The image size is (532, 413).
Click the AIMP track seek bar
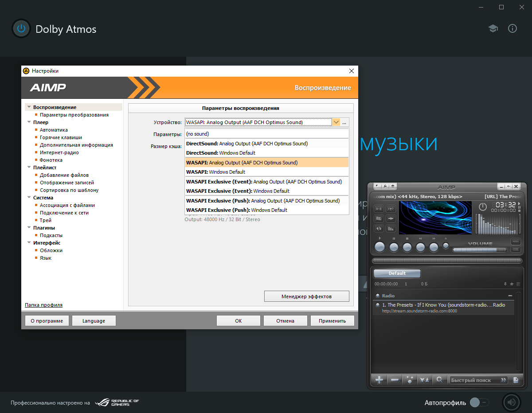447,261
